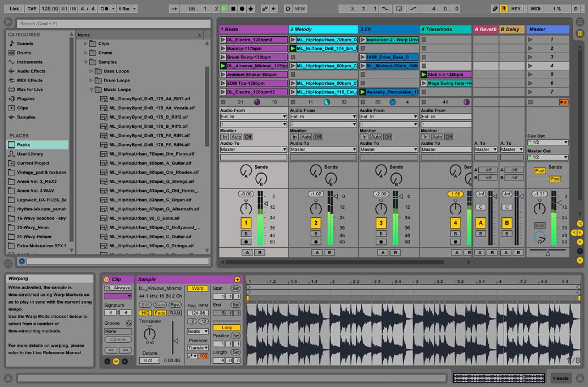Viewport: 588px width, 387px height.
Task: Click the Back to Arrangement button on Master
Action: pos(563,102)
